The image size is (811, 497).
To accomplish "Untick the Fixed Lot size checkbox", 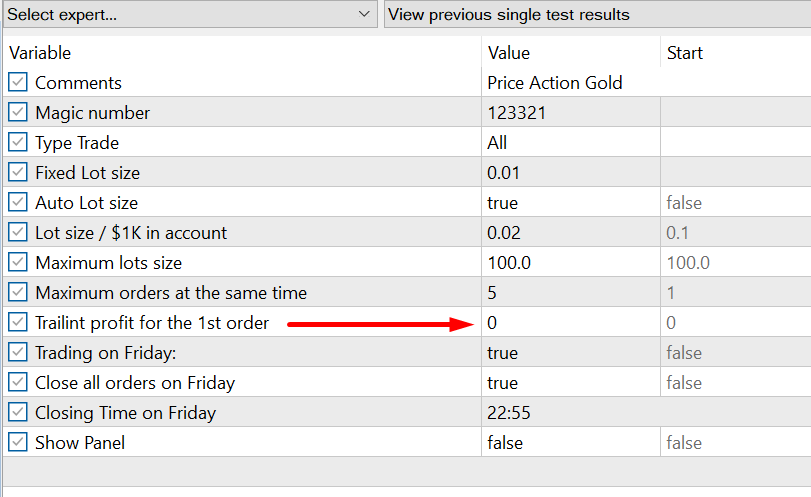I will tap(18, 173).
